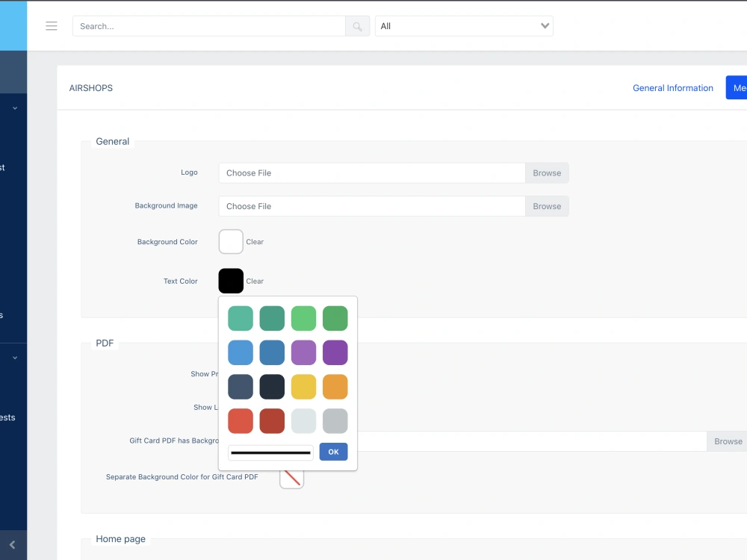Click the AIRSHOPS title text
747x560 pixels.
(91, 88)
